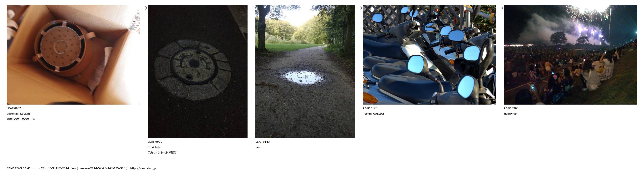Click the LEAF 0057 label
Screen dimensions: 644x173
(x=14, y=108)
